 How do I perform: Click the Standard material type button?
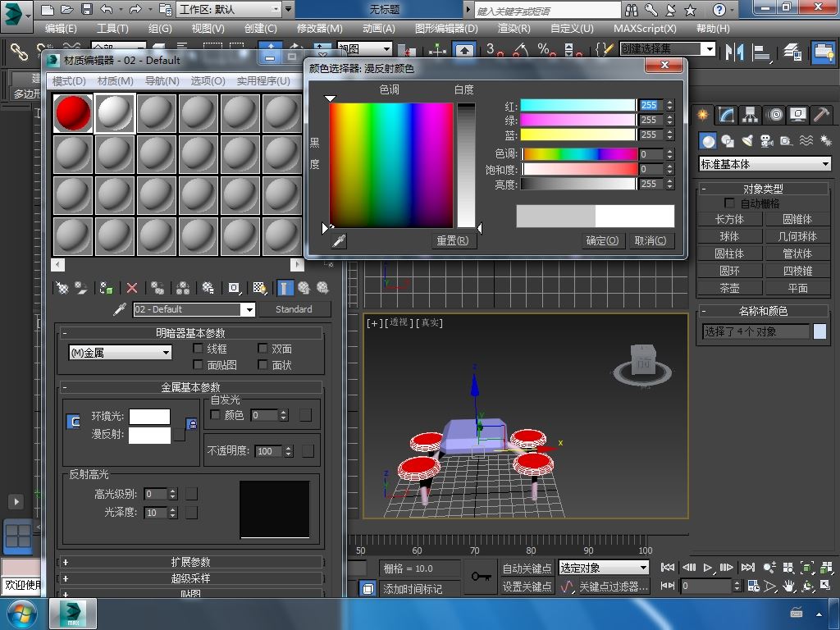point(294,309)
